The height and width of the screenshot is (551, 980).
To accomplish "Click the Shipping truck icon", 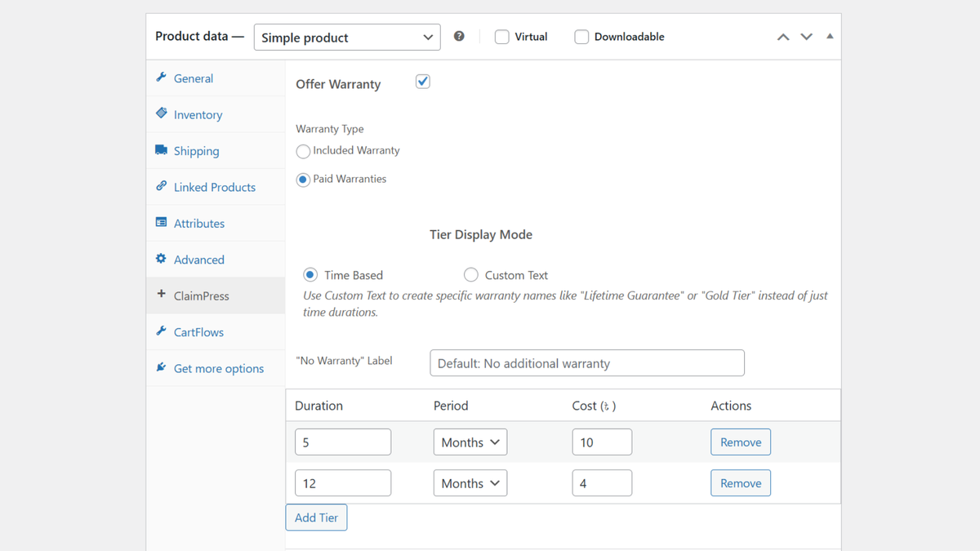I will pyautogui.click(x=161, y=150).
